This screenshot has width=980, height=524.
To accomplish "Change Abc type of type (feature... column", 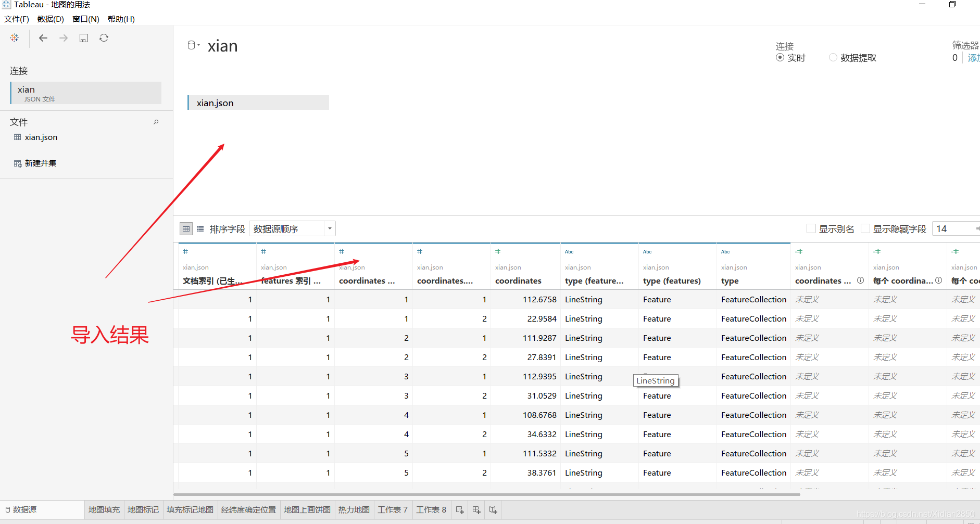I will point(569,252).
